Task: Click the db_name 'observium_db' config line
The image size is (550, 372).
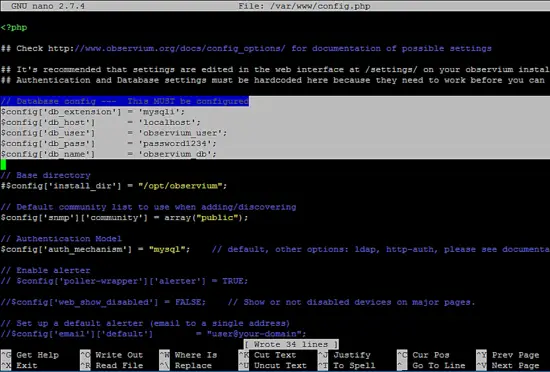Action: [x=109, y=154]
